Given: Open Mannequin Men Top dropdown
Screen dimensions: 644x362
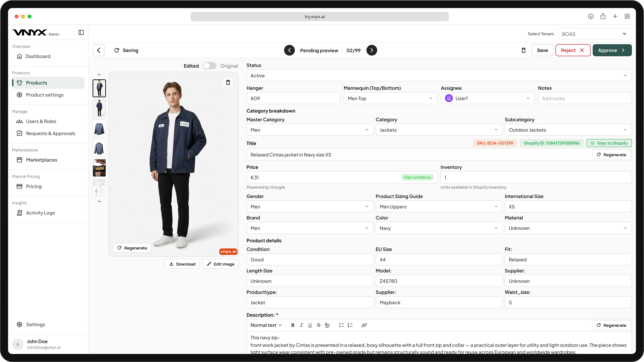Looking at the screenshot, I should 391,98.
